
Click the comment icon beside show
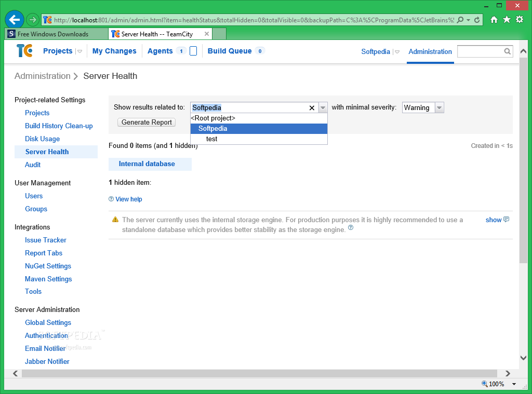(506, 220)
